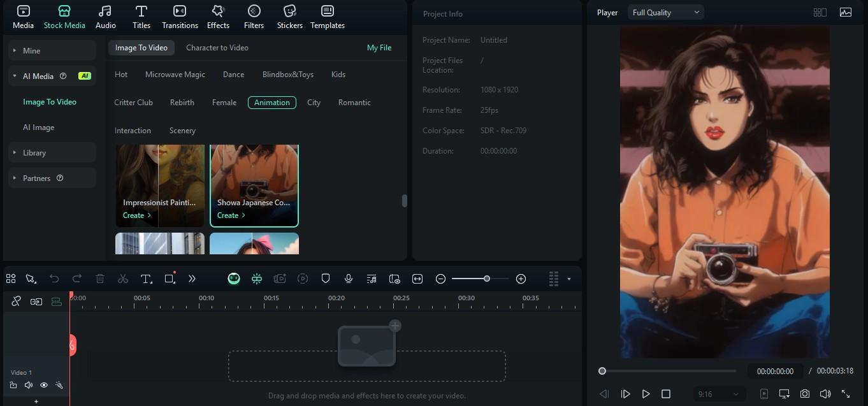Choose the selection arrow tool
Viewport: 868px width, 406px height.
pos(31,279)
